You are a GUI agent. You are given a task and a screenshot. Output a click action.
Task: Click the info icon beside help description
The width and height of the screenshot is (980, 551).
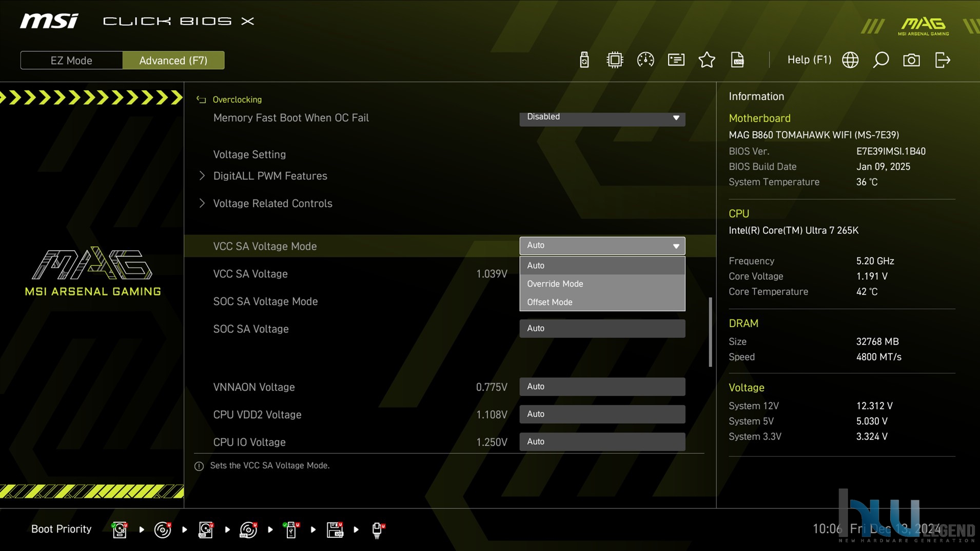tap(199, 466)
